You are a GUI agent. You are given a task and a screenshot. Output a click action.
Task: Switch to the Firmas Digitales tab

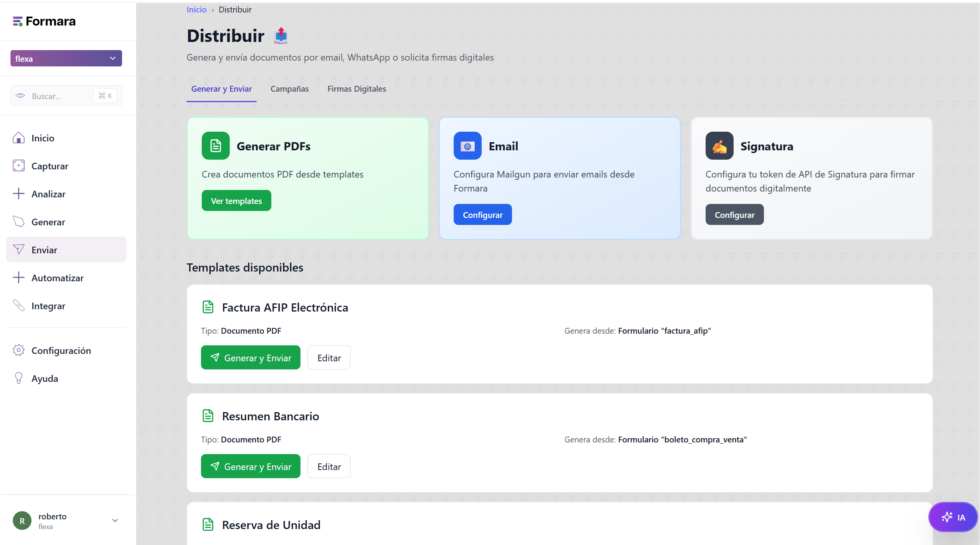(x=356, y=89)
